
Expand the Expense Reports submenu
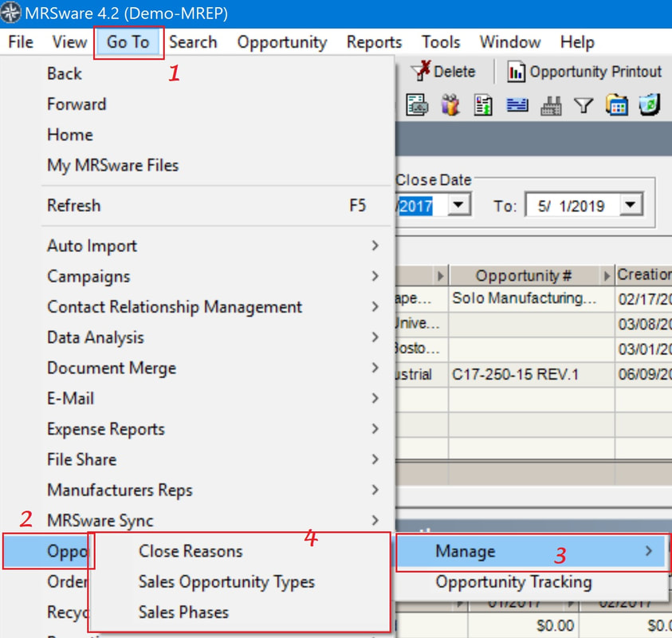[197, 429]
